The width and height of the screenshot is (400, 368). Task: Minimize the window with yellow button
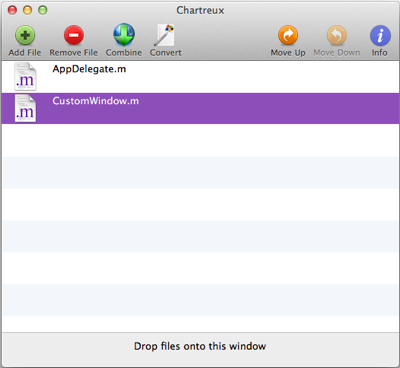27,10
